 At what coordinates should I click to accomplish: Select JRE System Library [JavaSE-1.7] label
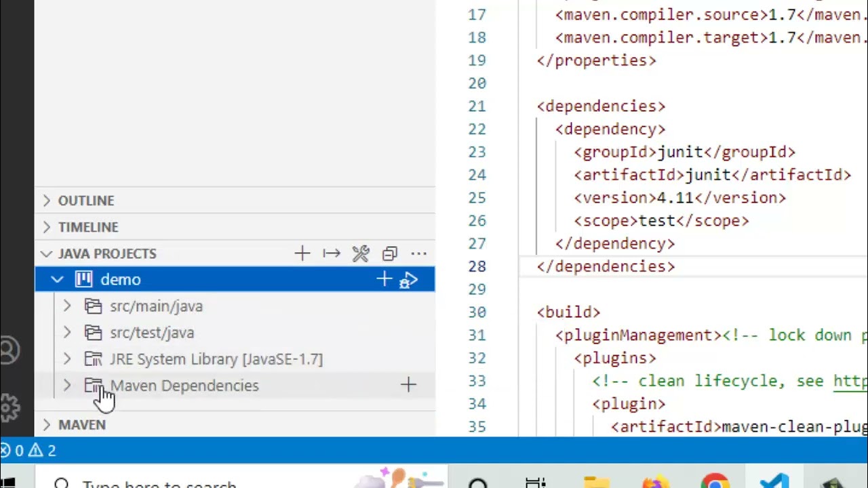(217, 359)
